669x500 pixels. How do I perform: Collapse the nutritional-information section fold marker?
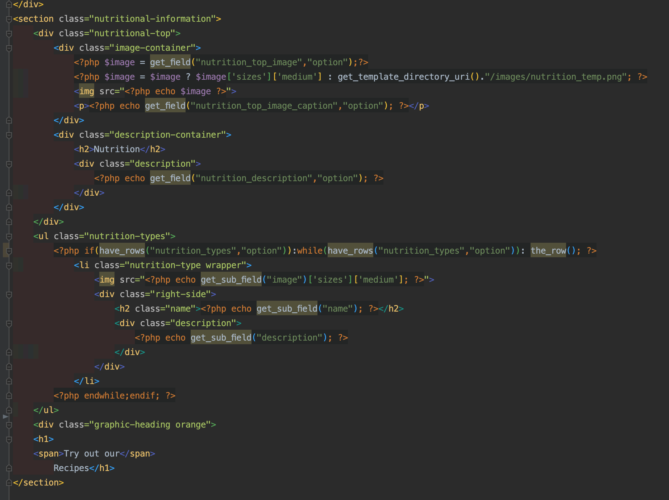point(8,18)
